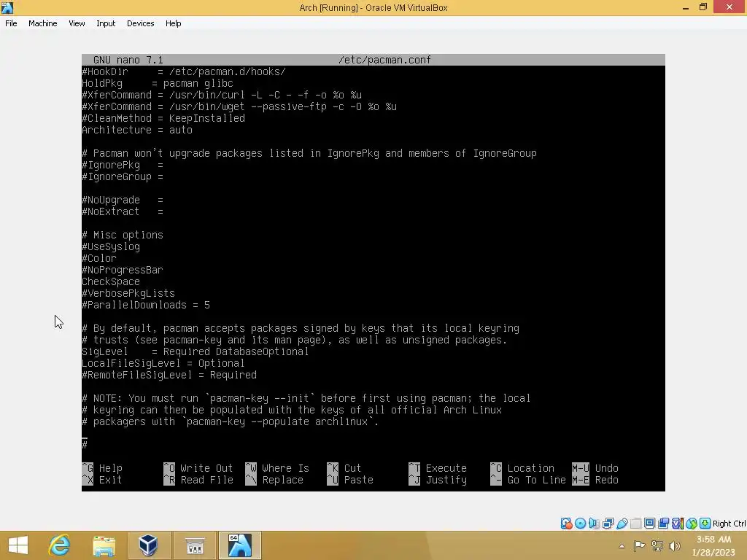The height and width of the screenshot is (560, 747).
Task: Open the Input menu
Action: [106, 23]
